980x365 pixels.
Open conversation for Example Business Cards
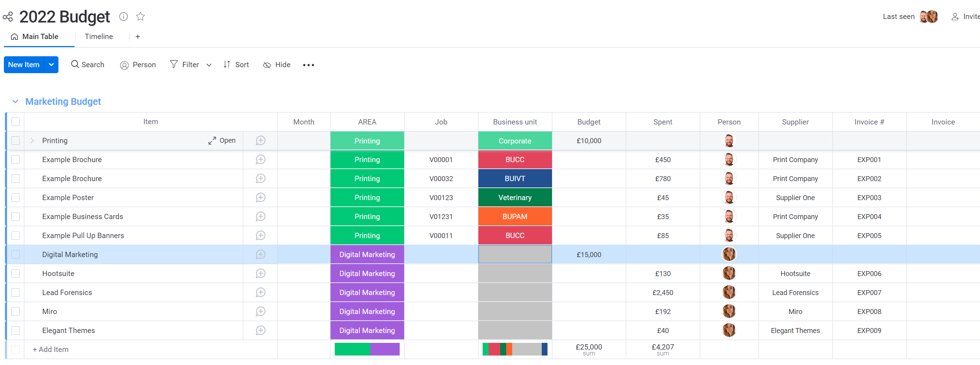click(260, 217)
